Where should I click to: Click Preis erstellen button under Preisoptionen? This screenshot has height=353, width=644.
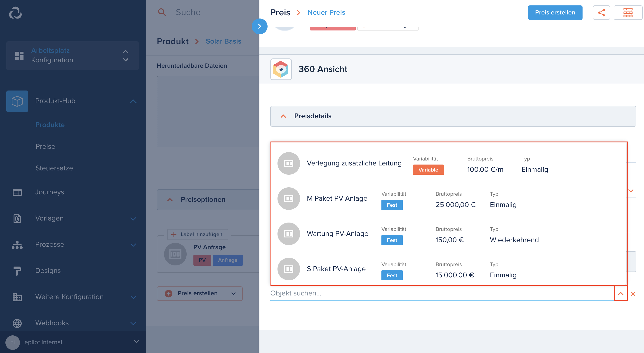pos(191,294)
